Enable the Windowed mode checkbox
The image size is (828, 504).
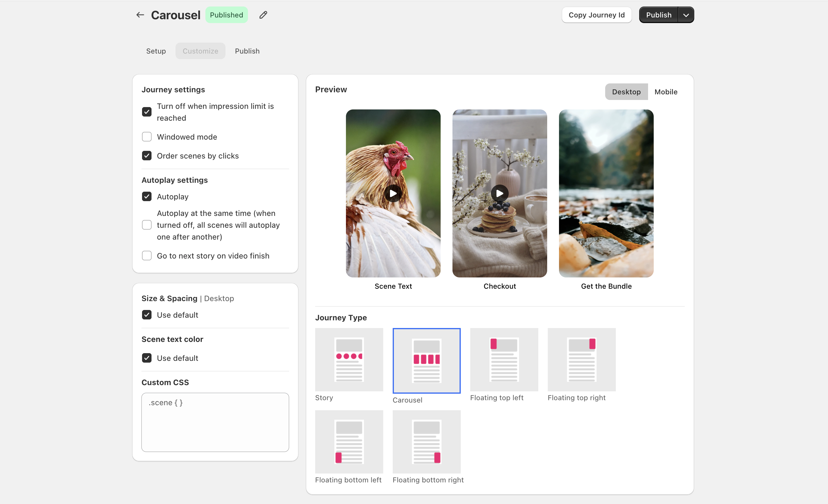pyautogui.click(x=146, y=137)
